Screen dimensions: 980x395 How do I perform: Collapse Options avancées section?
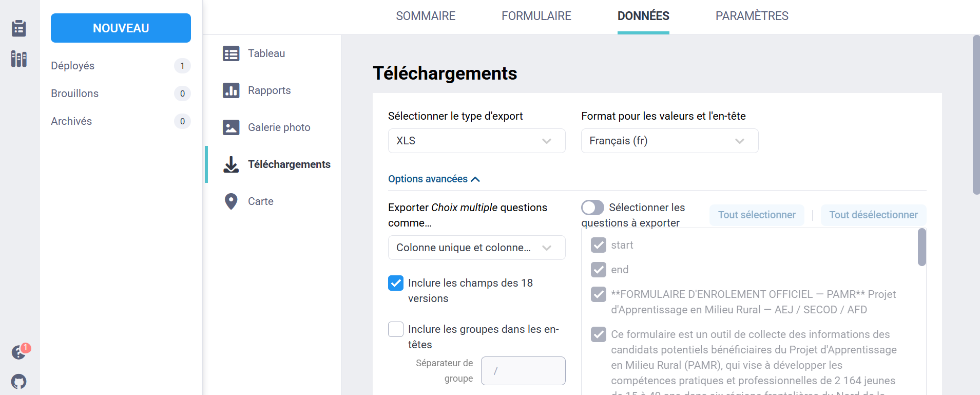(434, 179)
